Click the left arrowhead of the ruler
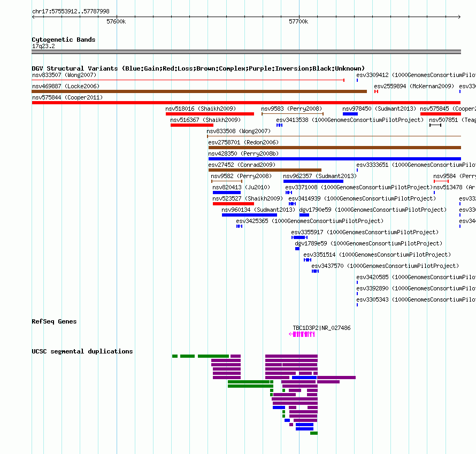The height and width of the screenshot is (454, 476). click(33, 17)
